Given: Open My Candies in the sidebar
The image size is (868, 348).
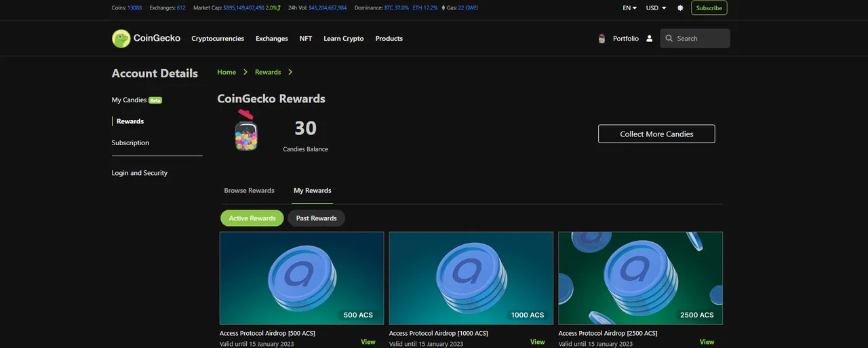Looking at the screenshot, I should tap(129, 100).
